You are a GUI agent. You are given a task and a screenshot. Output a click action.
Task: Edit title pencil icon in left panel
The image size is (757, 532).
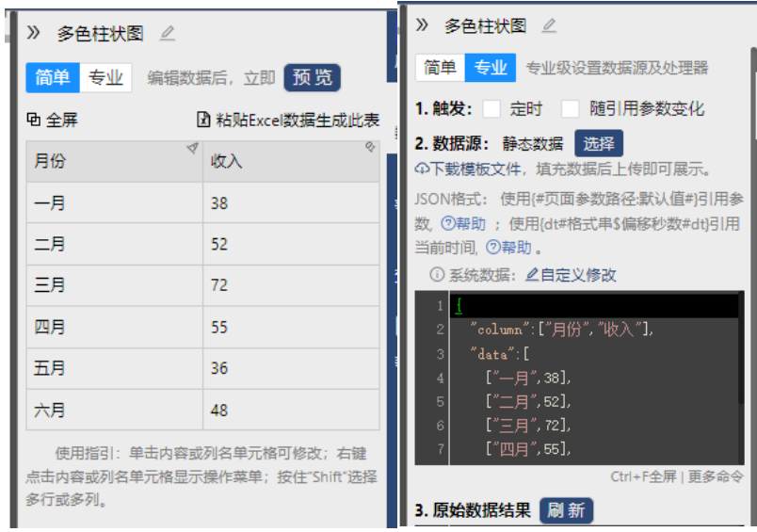168,33
